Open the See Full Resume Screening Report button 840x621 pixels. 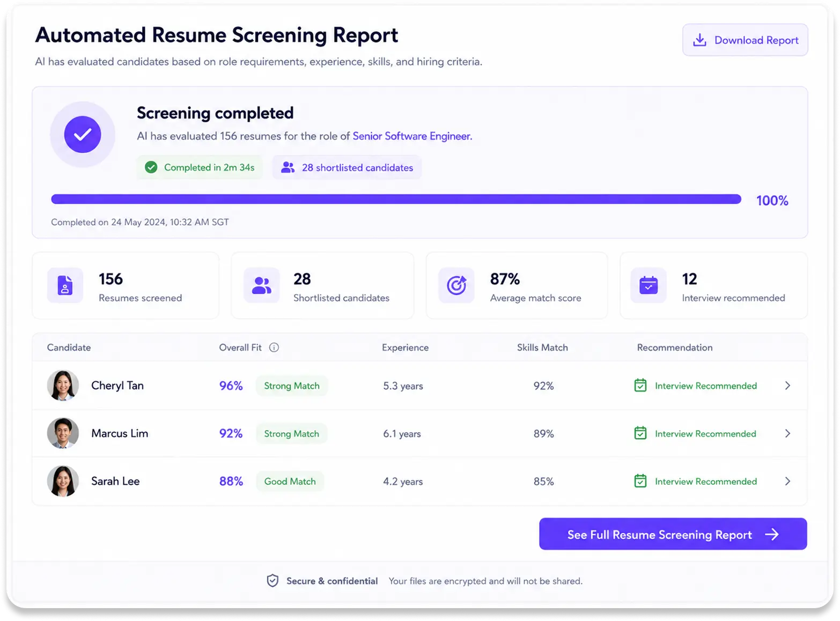tap(673, 534)
